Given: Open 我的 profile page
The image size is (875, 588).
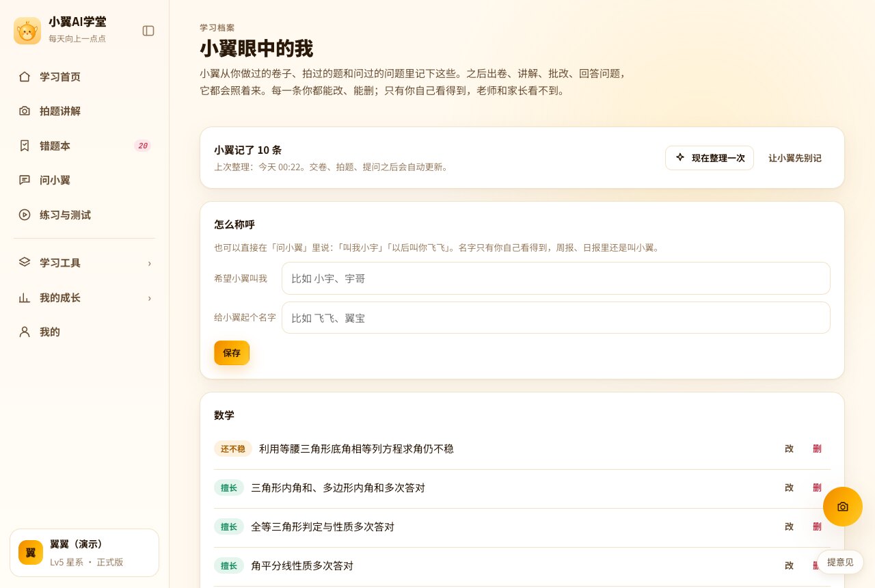Looking at the screenshot, I should [x=85, y=332].
